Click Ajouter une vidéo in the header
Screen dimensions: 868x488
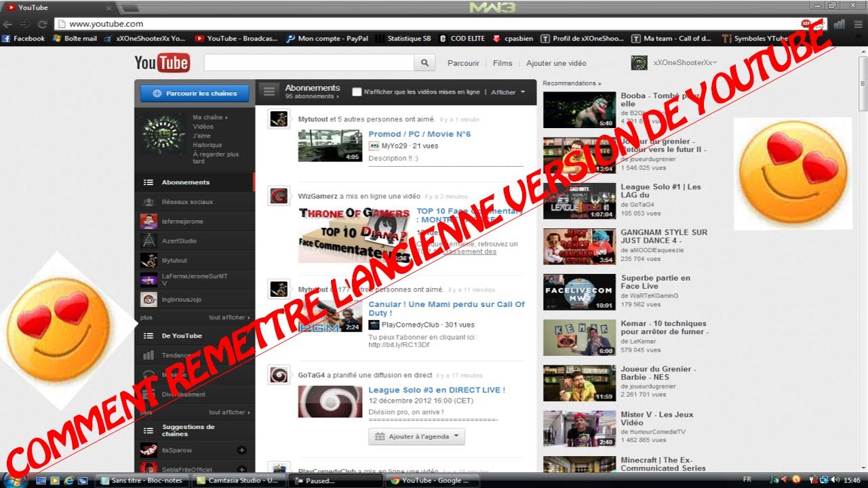pos(556,63)
